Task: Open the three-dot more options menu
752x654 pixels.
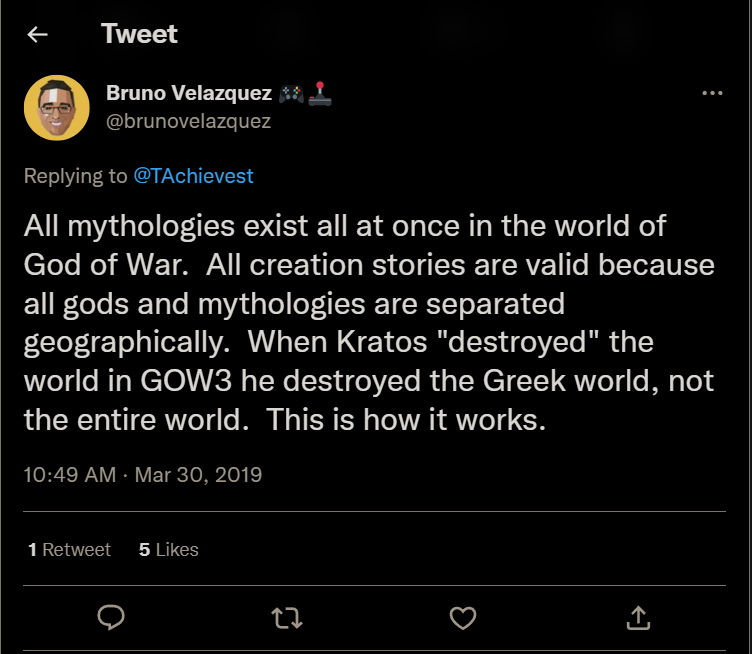Action: coord(712,93)
